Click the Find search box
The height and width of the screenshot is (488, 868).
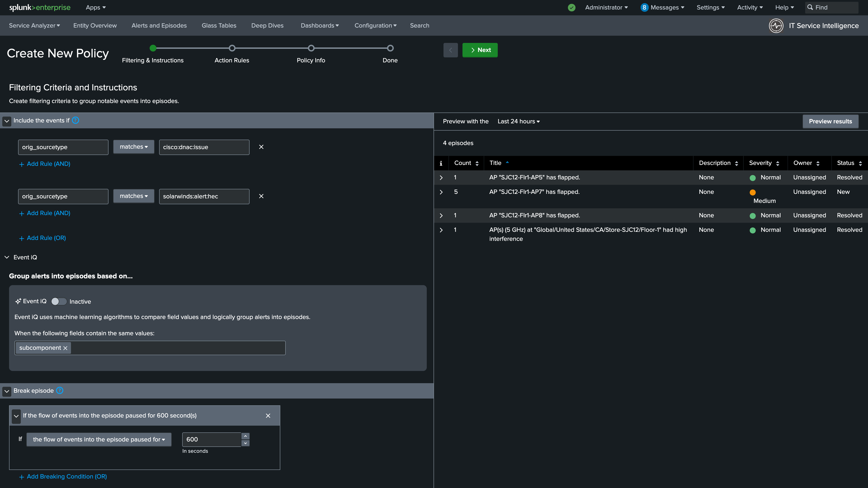pos(832,7)
